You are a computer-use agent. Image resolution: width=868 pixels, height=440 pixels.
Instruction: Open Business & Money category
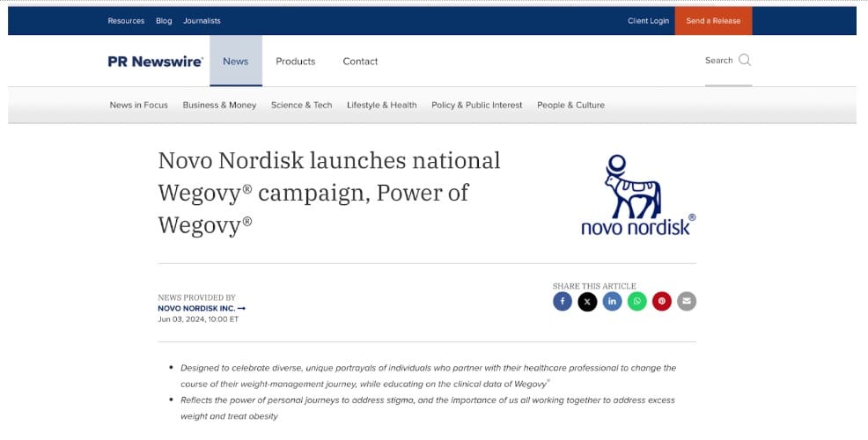(219, 105)
